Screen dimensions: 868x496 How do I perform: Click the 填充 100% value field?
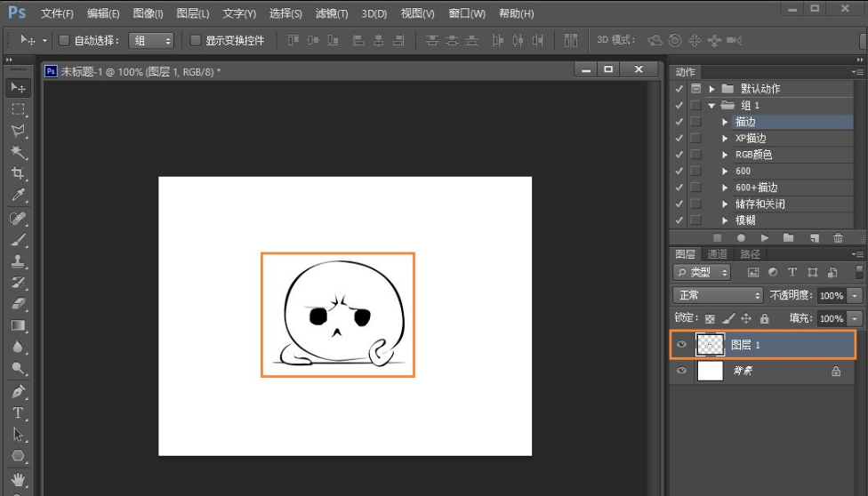831,318
